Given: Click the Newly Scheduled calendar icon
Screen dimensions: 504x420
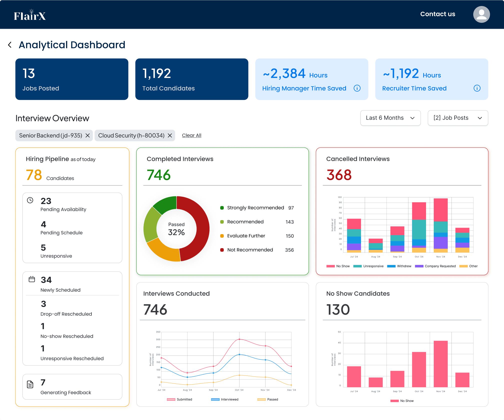Looking at the screenshot, I should click(32, 279).
